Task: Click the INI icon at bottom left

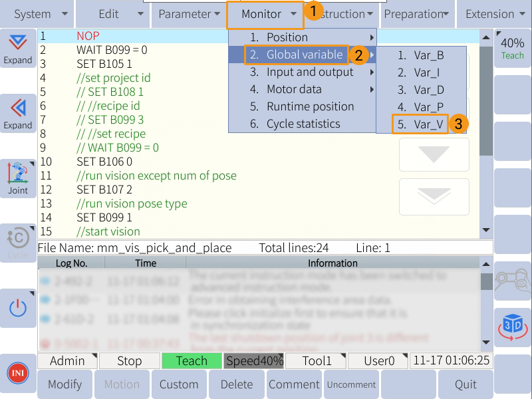Action: coord(18,374)
